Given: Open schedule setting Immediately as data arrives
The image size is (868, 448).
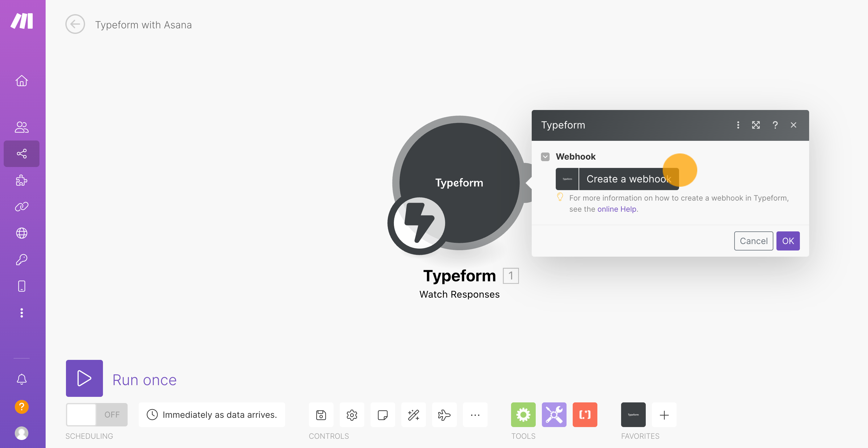Looking at the screenshot, I should [212, 415].
